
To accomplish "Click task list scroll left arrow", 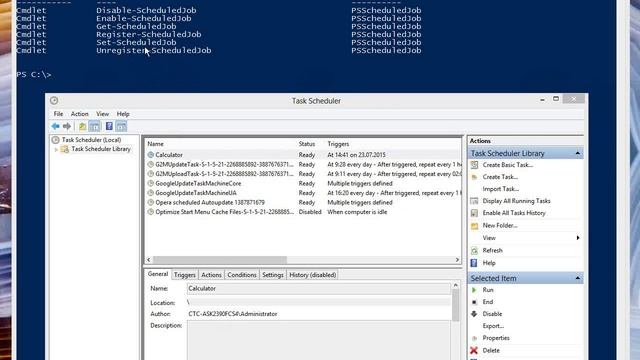I will [149, 260].
